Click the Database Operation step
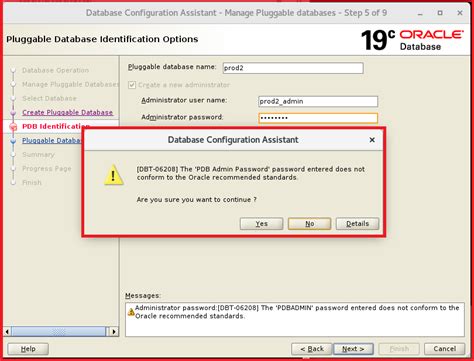Viewport: 474px width, 361px height. tap(55, 70)
